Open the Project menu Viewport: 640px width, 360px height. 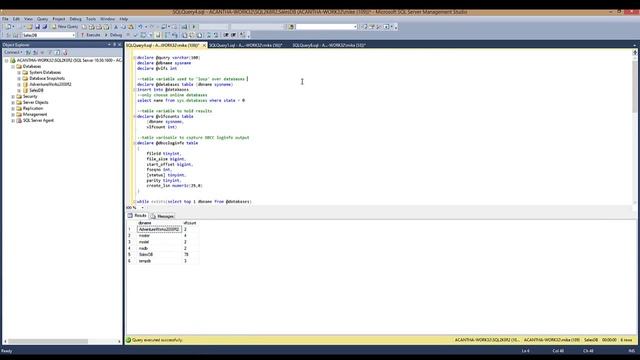click(x=59, y=19)
